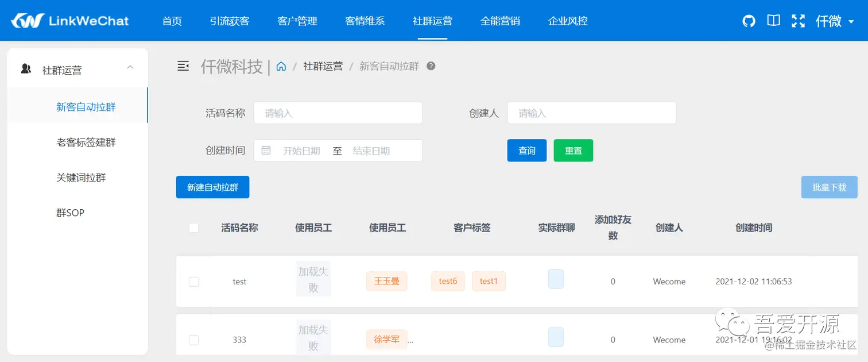Check the select-all checkbox in table header
The width and height of the screenshot is (868, 362).
[x=193, y=228]
